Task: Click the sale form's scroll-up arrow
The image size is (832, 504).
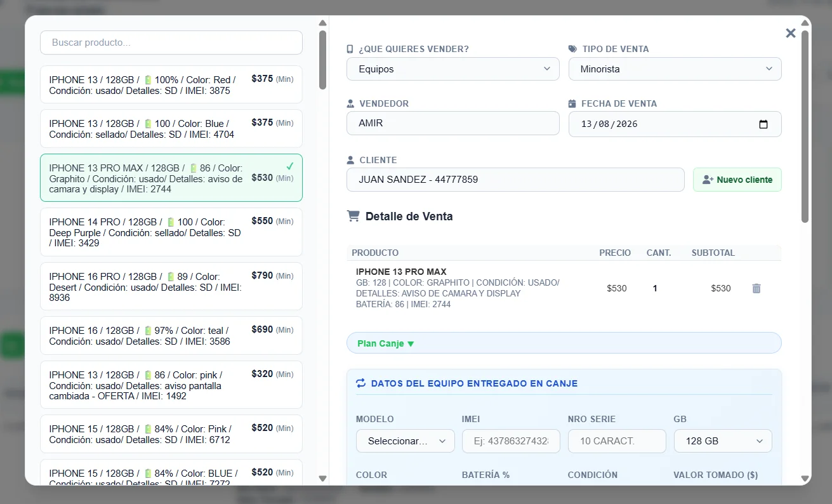Action: point(805,23)
